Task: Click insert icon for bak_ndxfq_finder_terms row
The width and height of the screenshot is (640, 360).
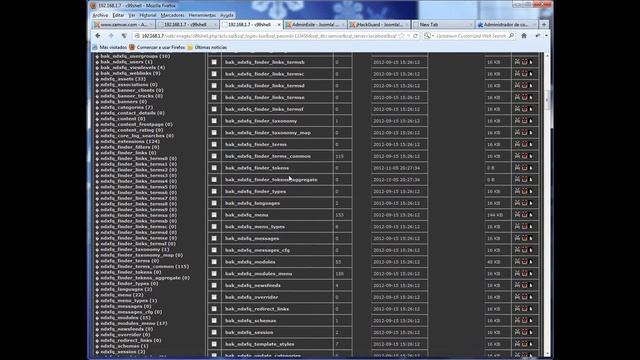Action: (531, 144)
